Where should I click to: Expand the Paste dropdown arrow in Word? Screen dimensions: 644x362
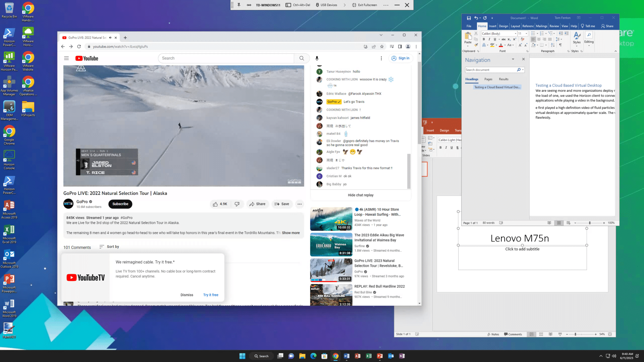(468, 46)
